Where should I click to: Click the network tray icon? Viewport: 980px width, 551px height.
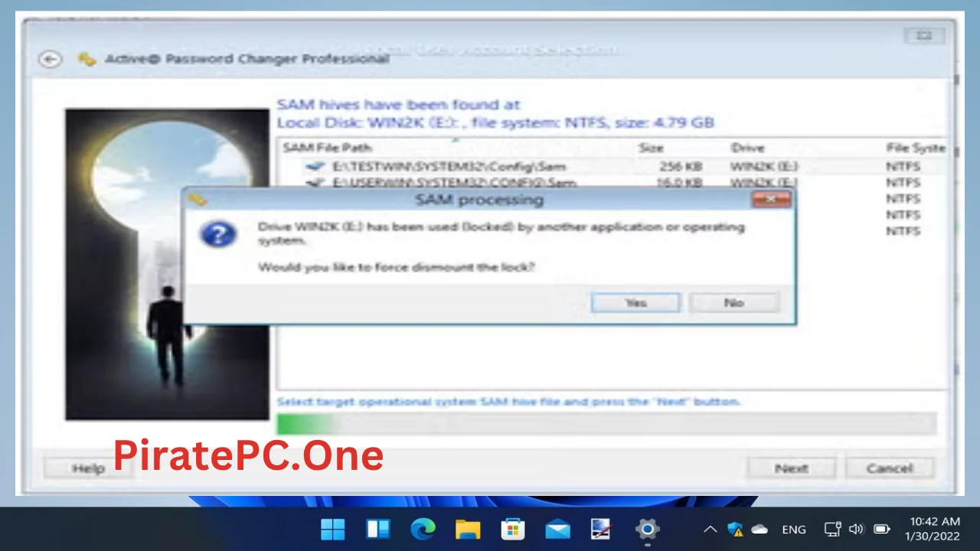click(833, 529)
